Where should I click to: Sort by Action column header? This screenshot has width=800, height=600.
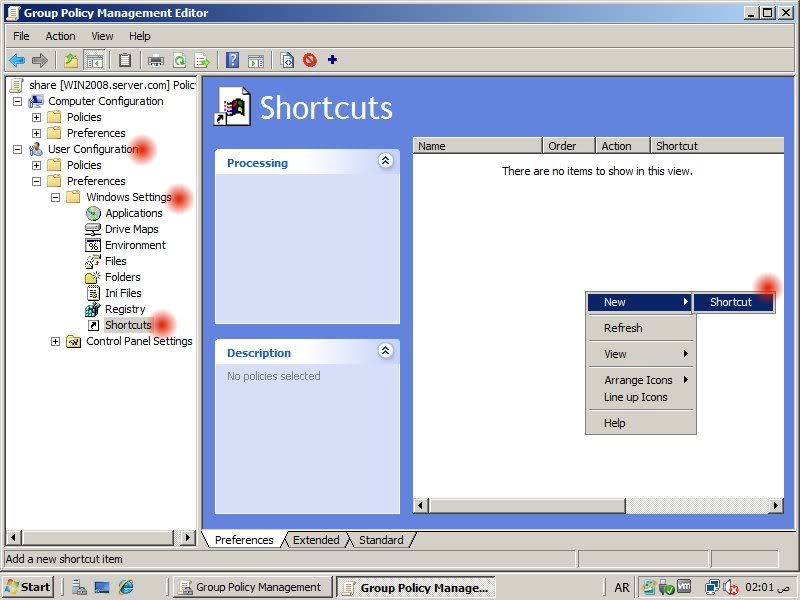pyautogui.click(x=623, y=146)
